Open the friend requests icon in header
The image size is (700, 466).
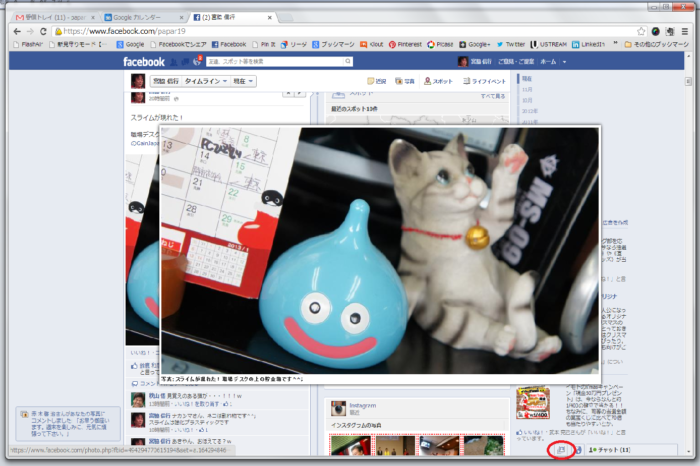click(x=174, y=62)
